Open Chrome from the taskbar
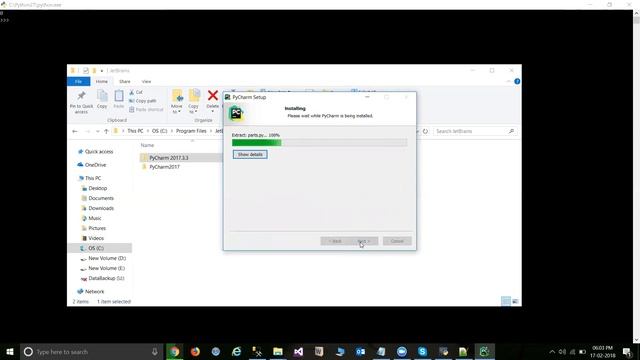 point(174,351)
